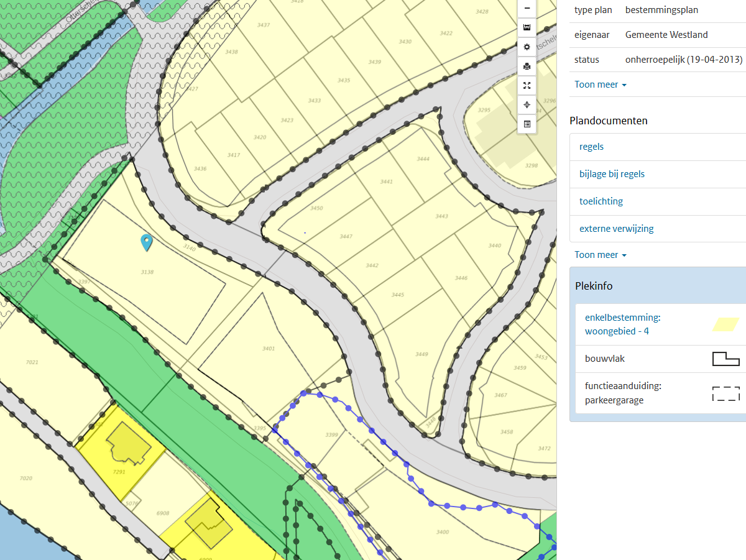This screenshot has height=560, width=746.
Task: Select the 'bouwvlak' text in Plekinfo
Action: click(605, 359)
